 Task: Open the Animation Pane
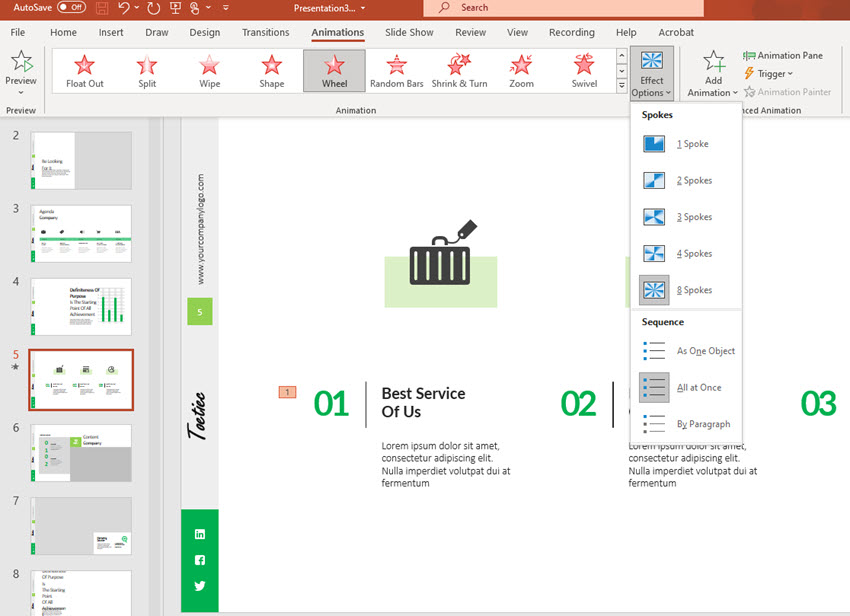pyautogui.click(x=783, y=56)
